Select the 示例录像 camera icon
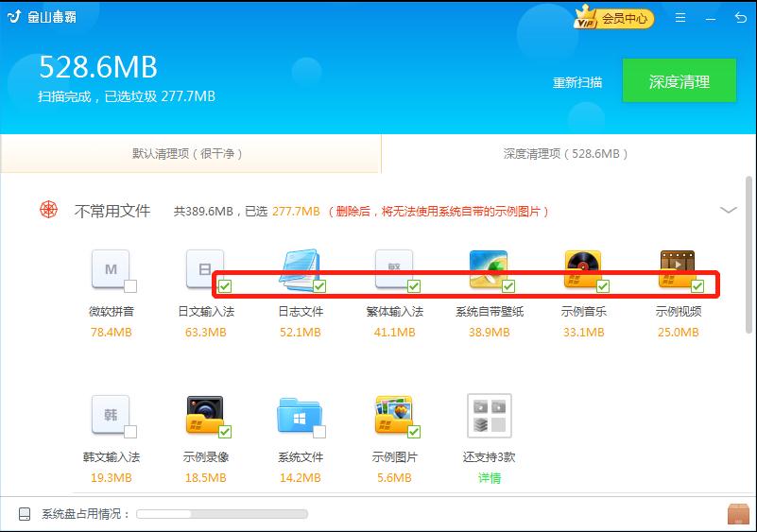The image size is (757, 532). [205, 415]
